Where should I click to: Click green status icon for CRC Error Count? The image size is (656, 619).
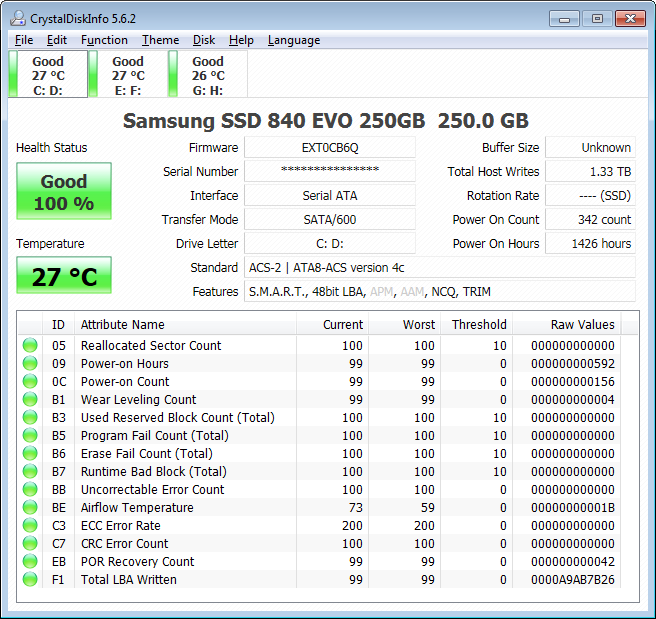click(x=30, y=543)
